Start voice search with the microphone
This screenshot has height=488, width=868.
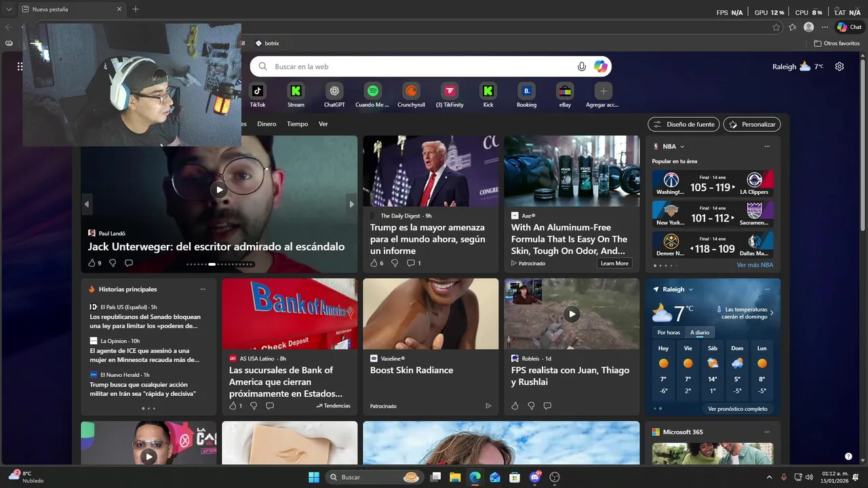[582, 66]
